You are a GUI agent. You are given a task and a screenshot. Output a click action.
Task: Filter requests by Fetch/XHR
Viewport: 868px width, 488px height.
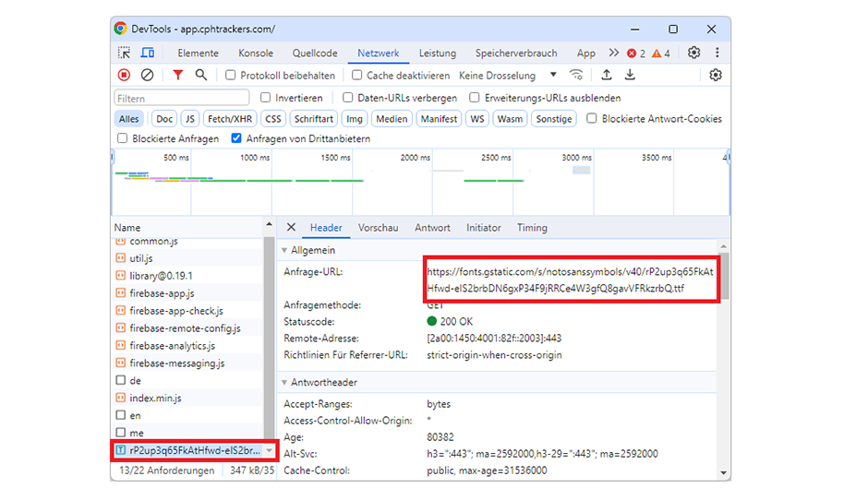click(230, 118)
